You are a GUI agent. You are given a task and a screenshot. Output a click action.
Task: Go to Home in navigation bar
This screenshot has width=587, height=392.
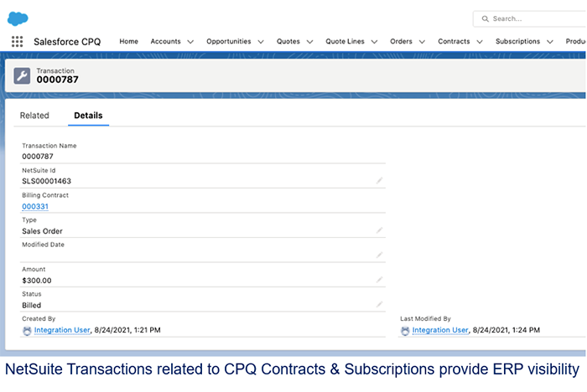click(128, 41)
